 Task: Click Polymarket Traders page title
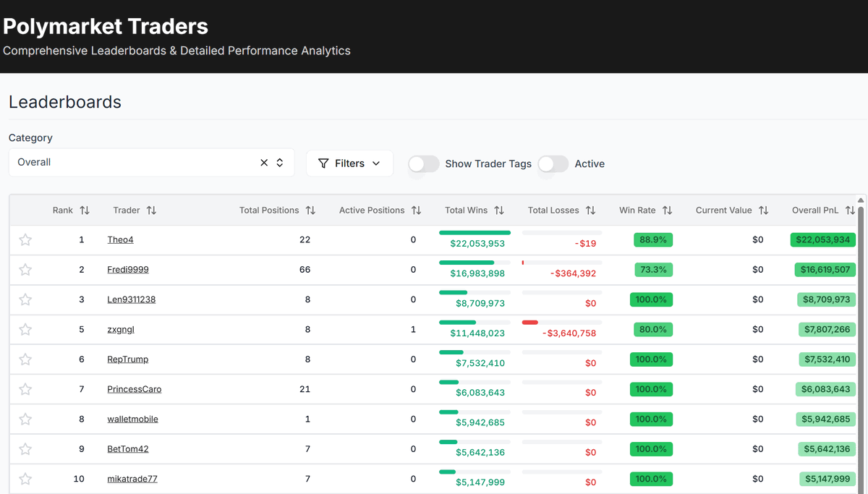click(x=106, y=27)
